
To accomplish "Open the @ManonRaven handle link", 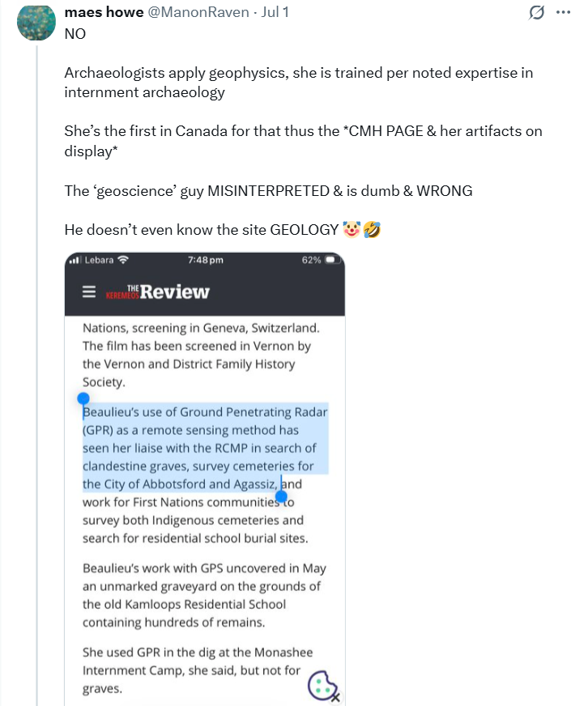I will (198, 12).
